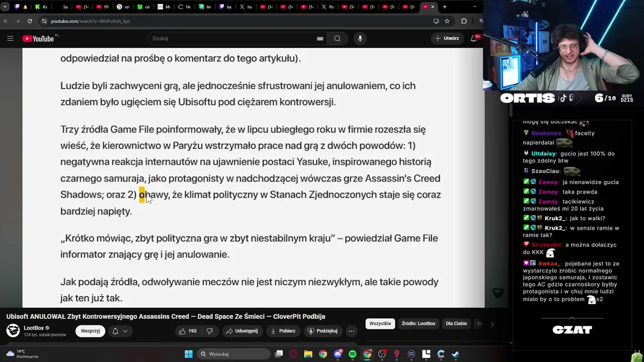The image size is (644, 362).
Task: Switch to the Twitch tab with bell
Action: 21,7
